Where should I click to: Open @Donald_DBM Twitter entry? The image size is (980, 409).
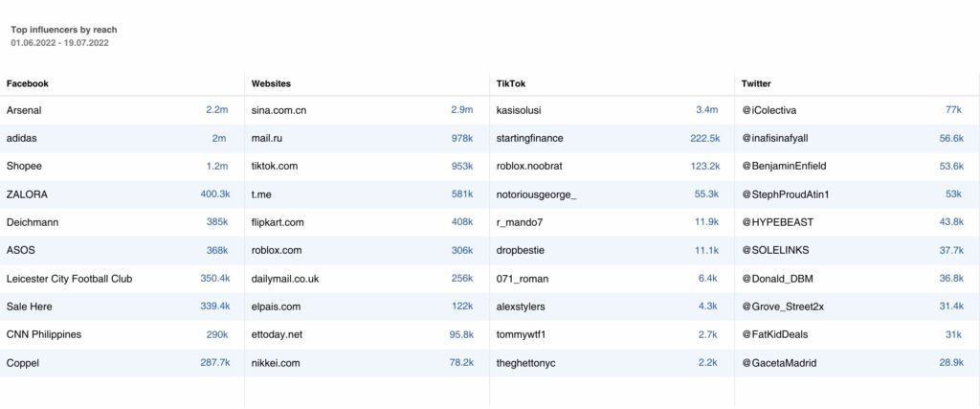[777, 279]
